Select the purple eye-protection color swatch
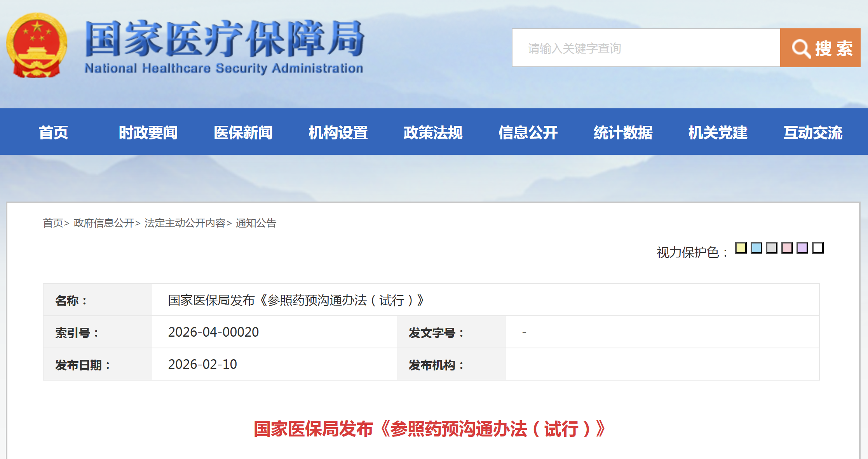 click(x=803, y=248)
